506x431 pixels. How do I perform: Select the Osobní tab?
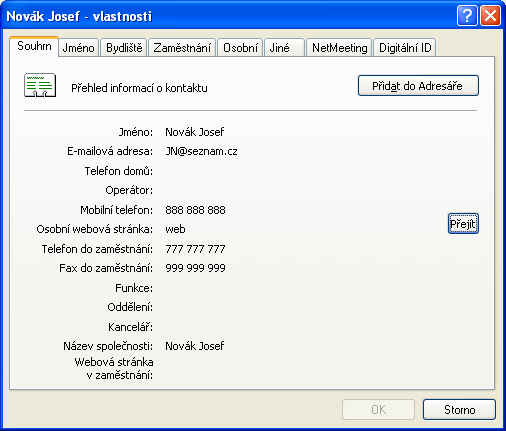pyautogui.click(x=240, y=48)
